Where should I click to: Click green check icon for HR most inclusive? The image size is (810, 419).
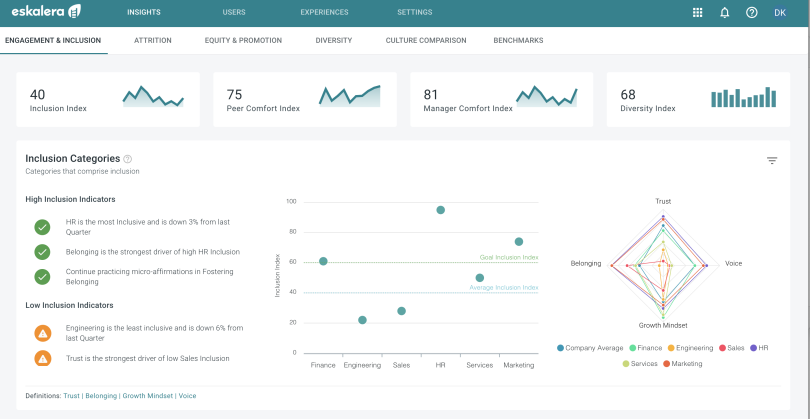click(42, 227)
